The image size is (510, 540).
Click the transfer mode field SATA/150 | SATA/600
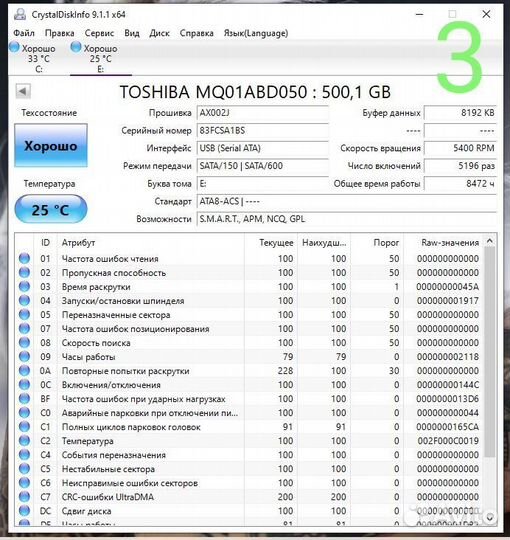pyautogui.click(x=262, y=166)
